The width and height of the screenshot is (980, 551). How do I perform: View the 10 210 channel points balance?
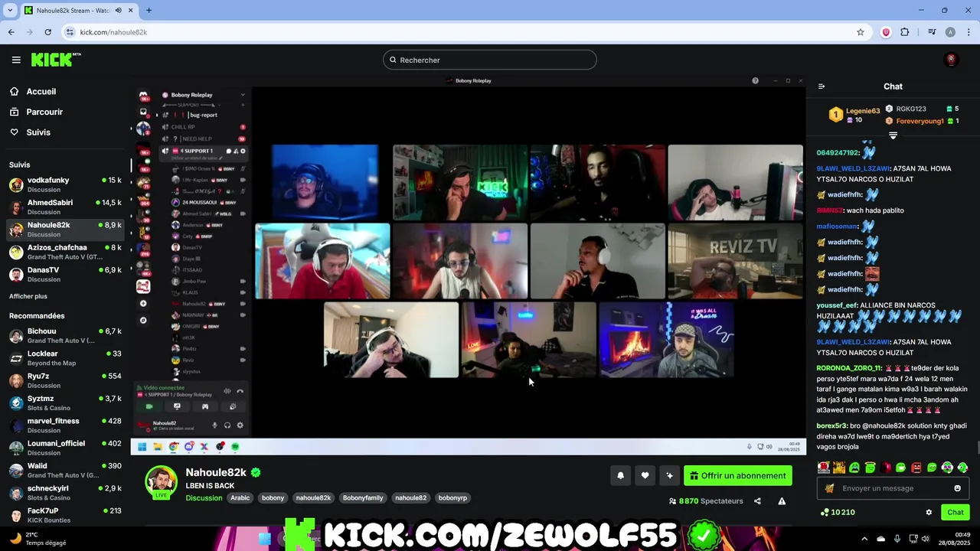click(x=838, y=513)
